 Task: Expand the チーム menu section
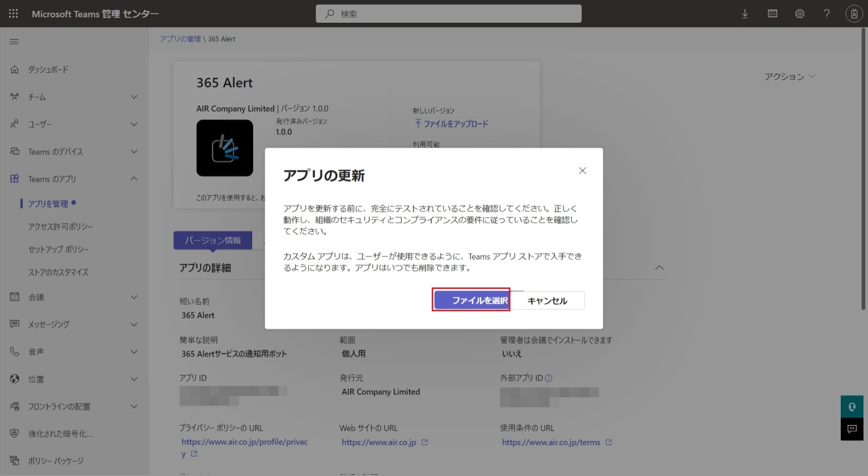pyautogui.click(x=134, y=97)
